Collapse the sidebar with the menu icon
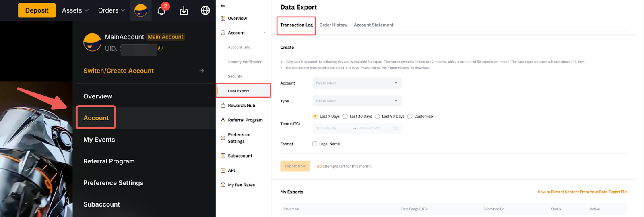Screen dimensions: 644x217 (223, 6)
